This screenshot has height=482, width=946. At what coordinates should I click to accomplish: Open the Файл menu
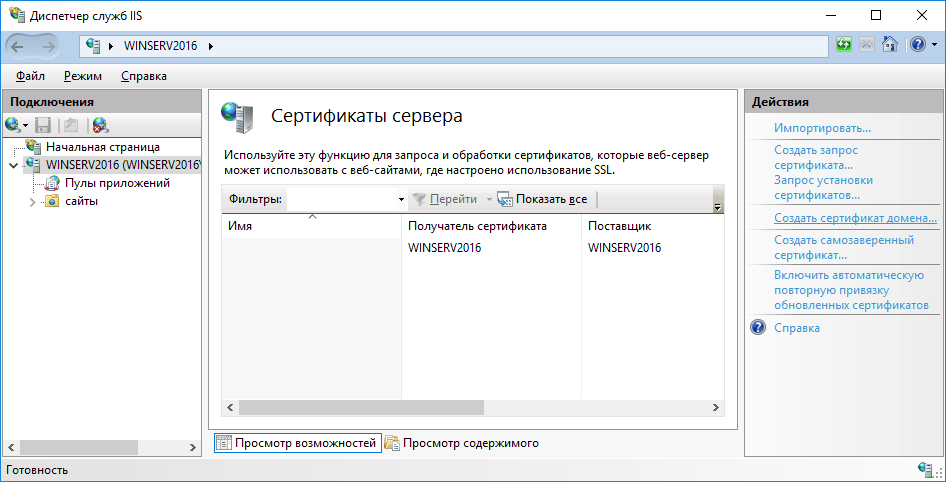pos(30,76)
